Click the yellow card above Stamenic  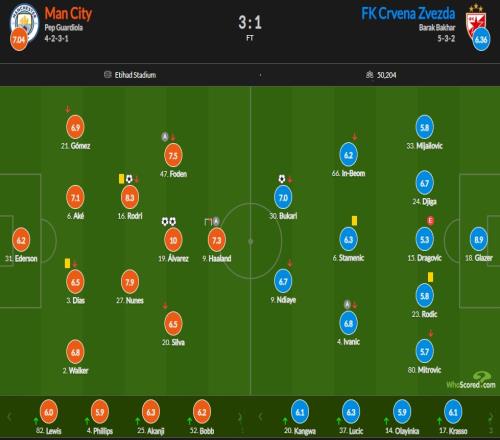[x=354, y=221]
